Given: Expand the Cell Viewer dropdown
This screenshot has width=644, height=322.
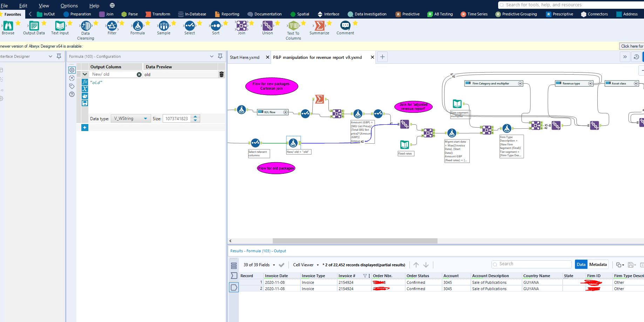Looking at the screenshot, I should [x=317, y=265].
